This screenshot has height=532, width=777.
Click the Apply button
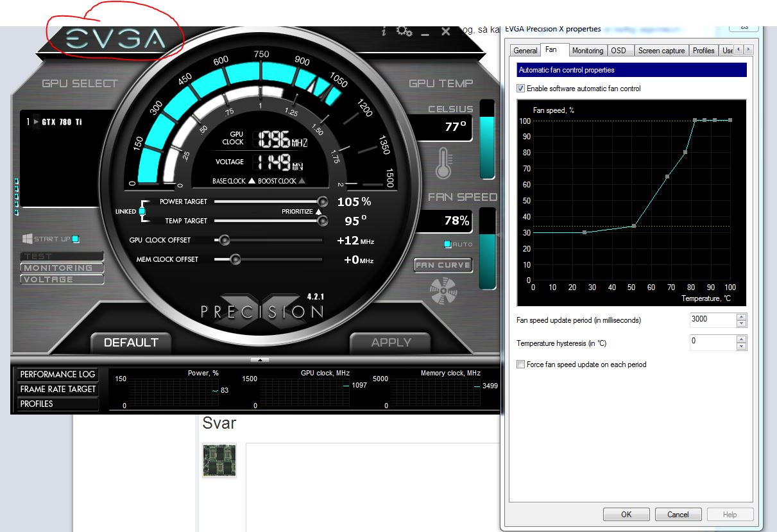(391, 343)
